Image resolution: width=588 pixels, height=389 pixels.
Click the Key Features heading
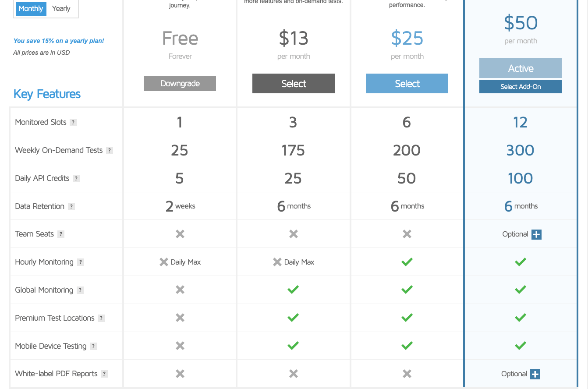(x=47, y=94)
